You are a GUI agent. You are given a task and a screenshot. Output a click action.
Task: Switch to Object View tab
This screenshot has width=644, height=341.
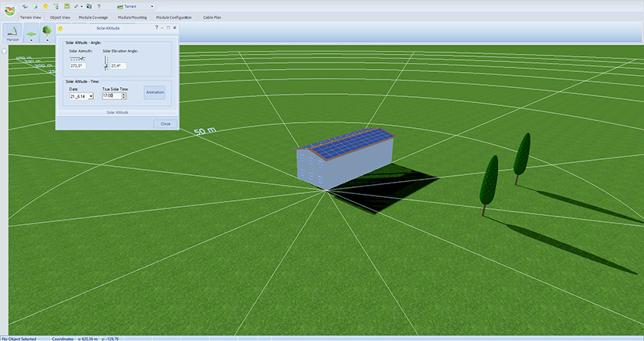pos(60,17)
